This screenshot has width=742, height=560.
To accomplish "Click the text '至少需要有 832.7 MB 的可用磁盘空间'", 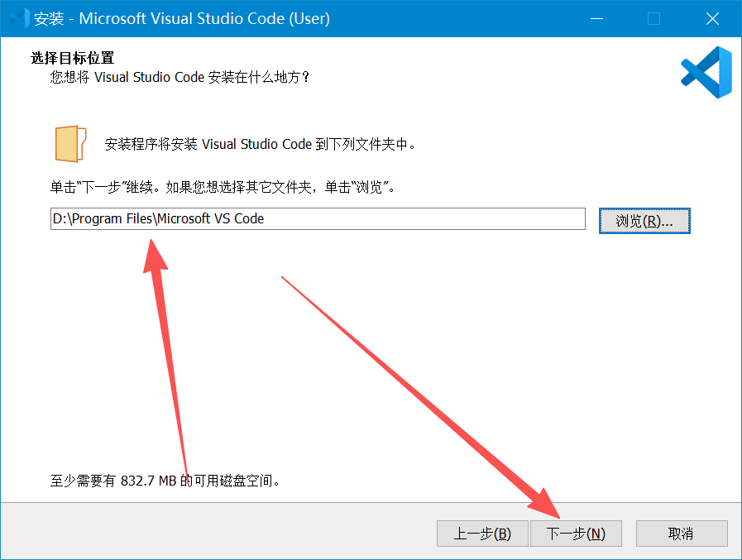I will (165, 481).
